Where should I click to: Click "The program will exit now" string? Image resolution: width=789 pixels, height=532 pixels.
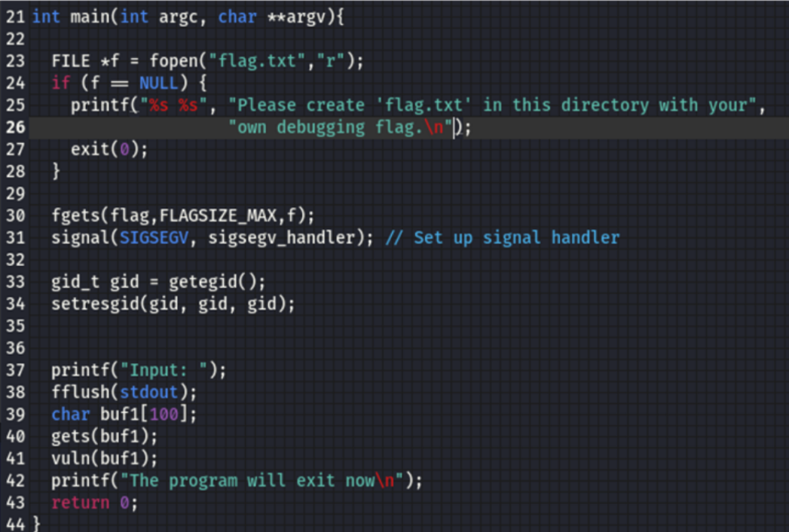tap(256, 480)
